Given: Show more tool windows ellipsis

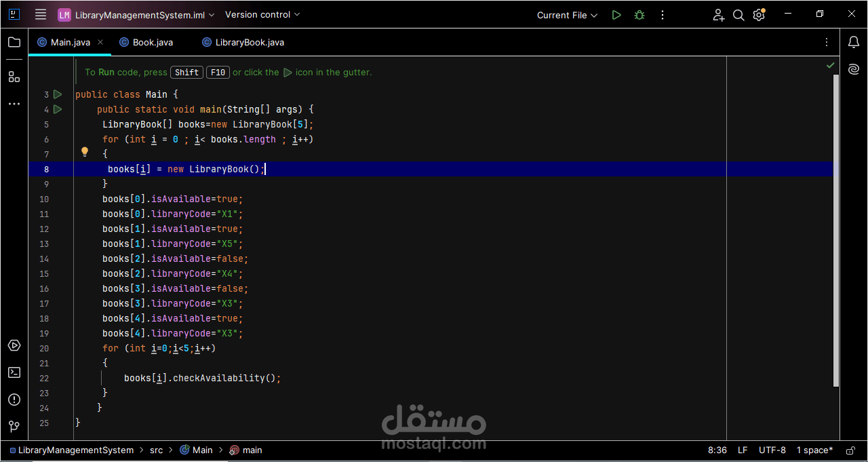Looking at the screenshot, I should pos(14,104).
